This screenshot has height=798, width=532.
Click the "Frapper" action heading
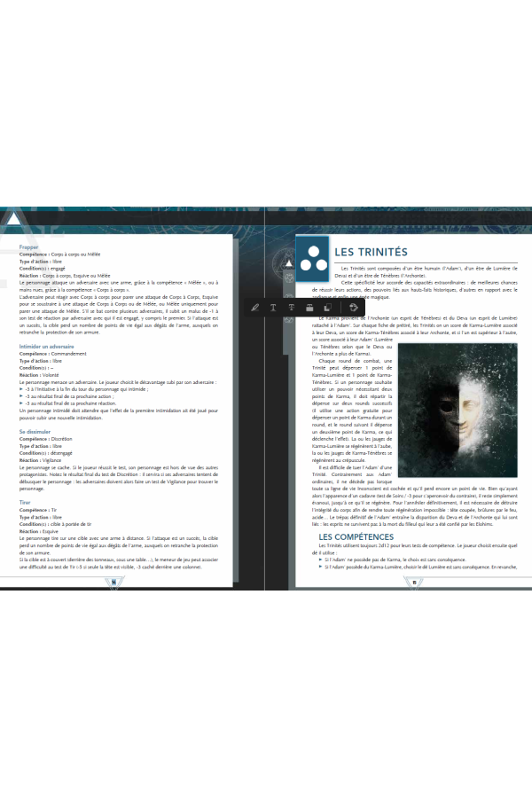coord(30,246)
